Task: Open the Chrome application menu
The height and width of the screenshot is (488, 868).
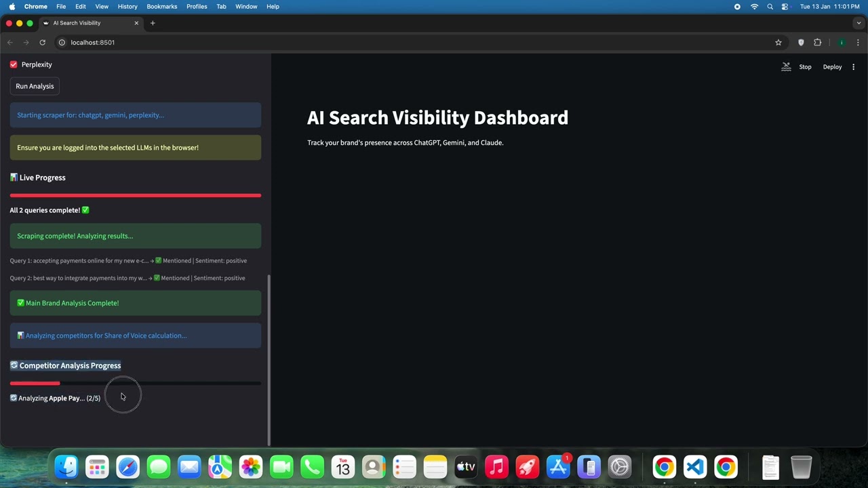Action: pyautogui.click(x=35, y=6)
